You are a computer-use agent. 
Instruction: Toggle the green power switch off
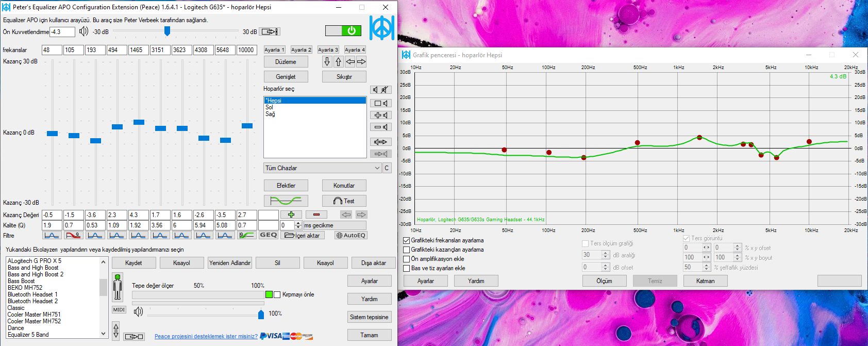pyautogui.click(x=343, y=30)
